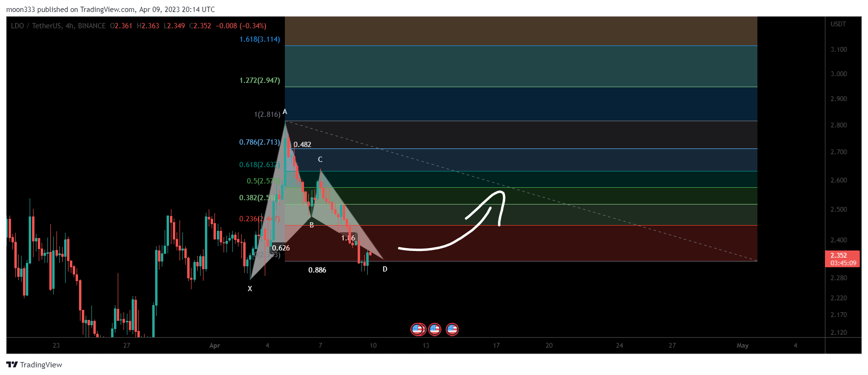The height and width of the screenshot is (375, 868).
Task: Click the 0.626 ratio label
Action: (x=281, y=248)
